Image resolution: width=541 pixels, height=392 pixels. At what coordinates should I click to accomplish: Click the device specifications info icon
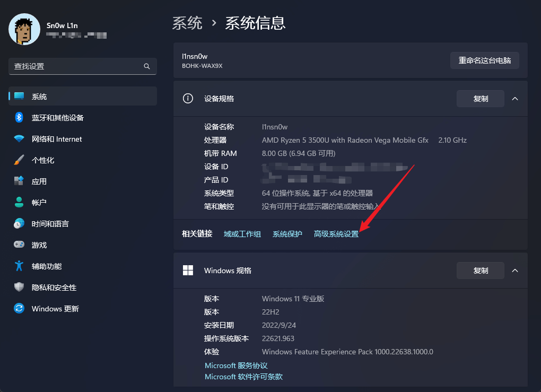click(x=188, y=99)
